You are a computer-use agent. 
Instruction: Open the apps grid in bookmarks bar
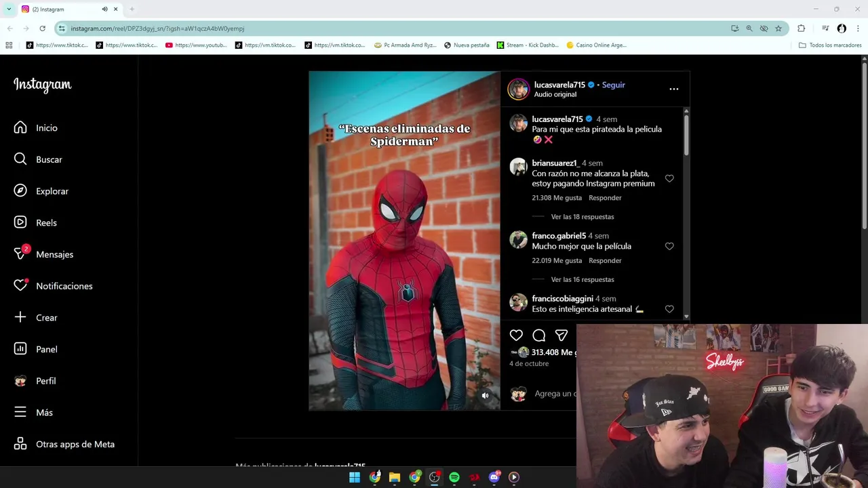pos(9,45)
